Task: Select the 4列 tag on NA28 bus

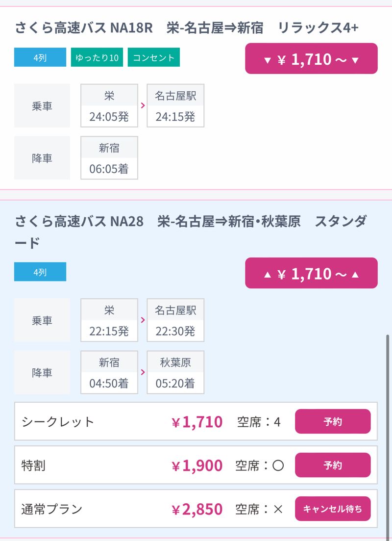Action: click(40, 272)
